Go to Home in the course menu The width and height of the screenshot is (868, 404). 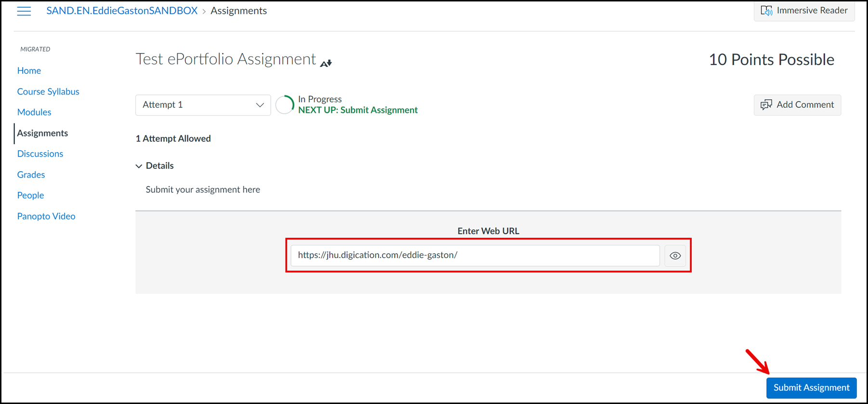click(x=29, y=70)
